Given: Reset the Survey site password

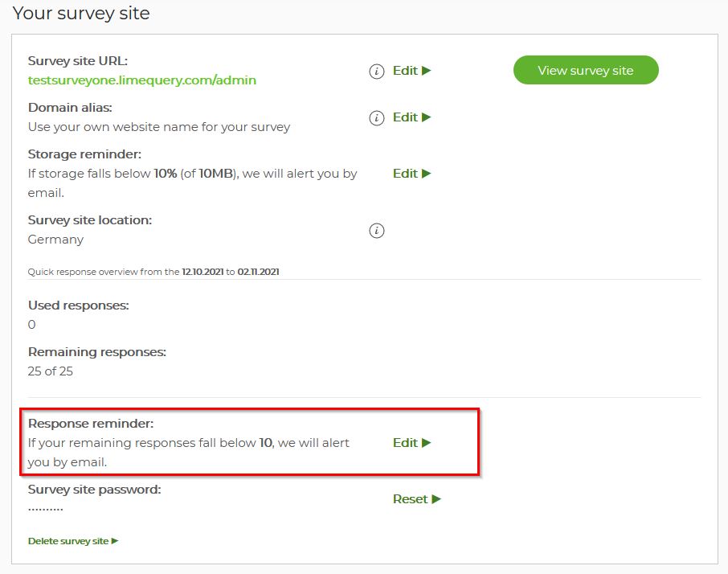Looking at the screenshot, I should [x=417, y=498].
